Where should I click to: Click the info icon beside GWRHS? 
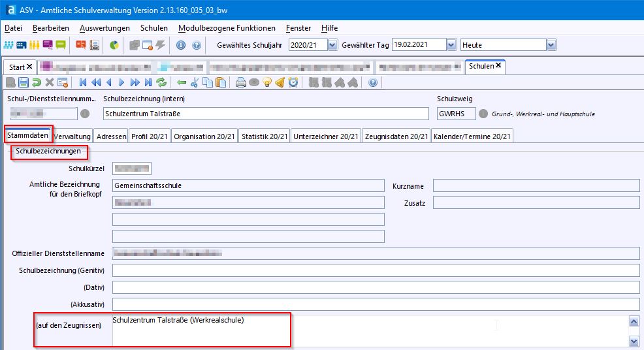coord(483,114)
